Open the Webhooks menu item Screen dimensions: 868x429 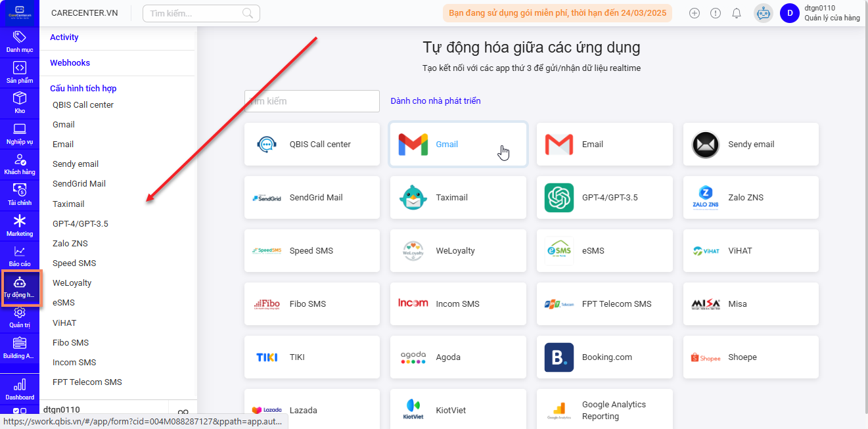click(70, 63)
